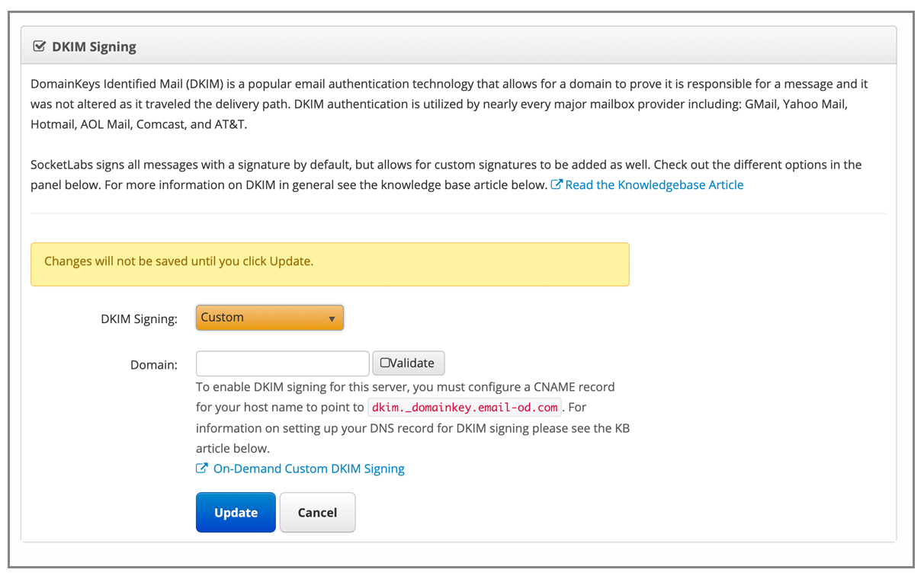Focus the Domain text field
This screenshot has height=576, width=924.
coord(283,363)
